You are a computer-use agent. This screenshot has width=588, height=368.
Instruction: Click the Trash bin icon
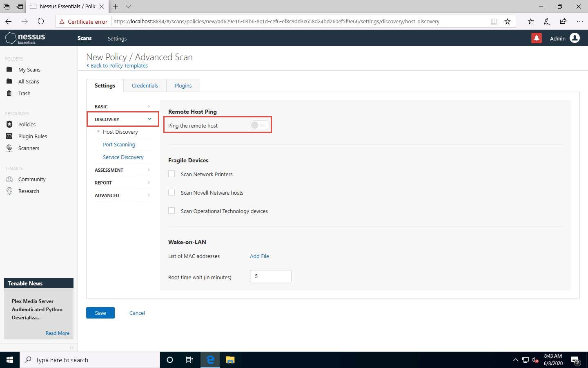coord(9,93)
